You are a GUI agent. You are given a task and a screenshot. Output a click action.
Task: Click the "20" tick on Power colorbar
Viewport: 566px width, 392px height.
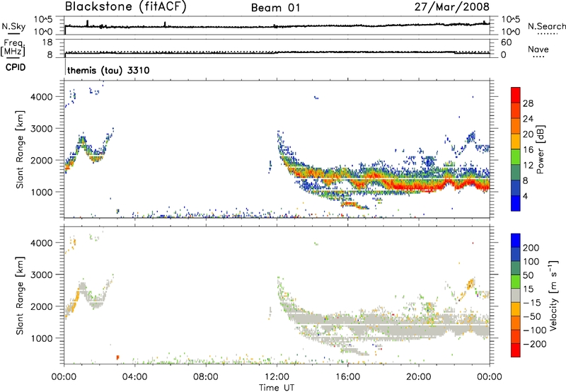point(528,134)
